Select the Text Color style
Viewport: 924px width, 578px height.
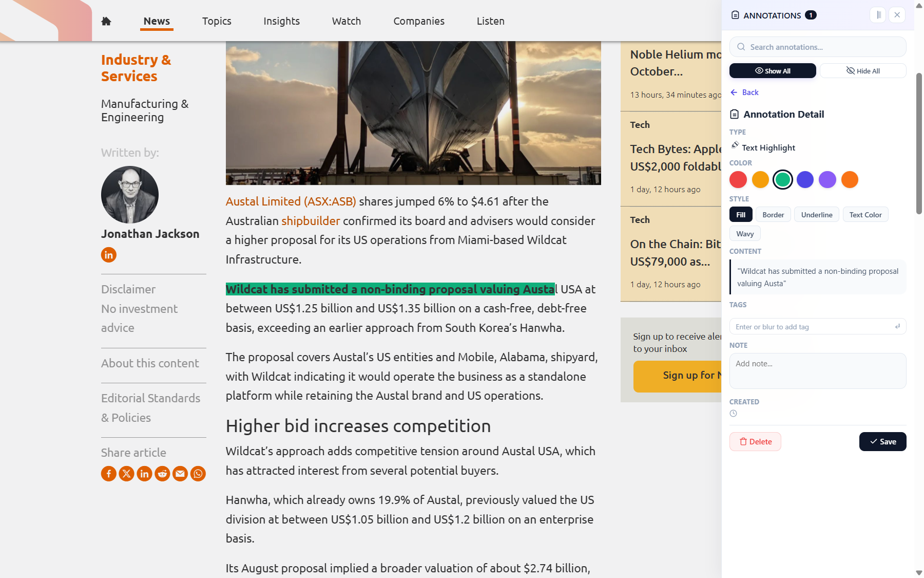(x=865, y=215)
